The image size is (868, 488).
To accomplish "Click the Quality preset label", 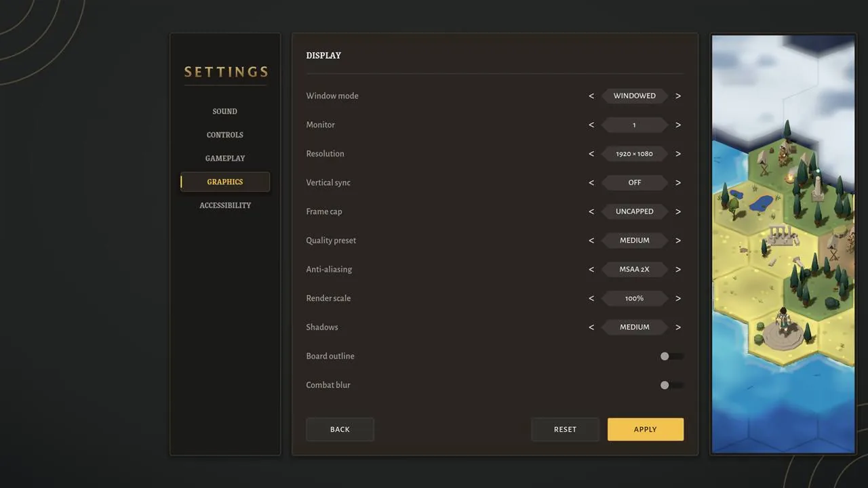I will pyautogui.click(x=331, y=241).
